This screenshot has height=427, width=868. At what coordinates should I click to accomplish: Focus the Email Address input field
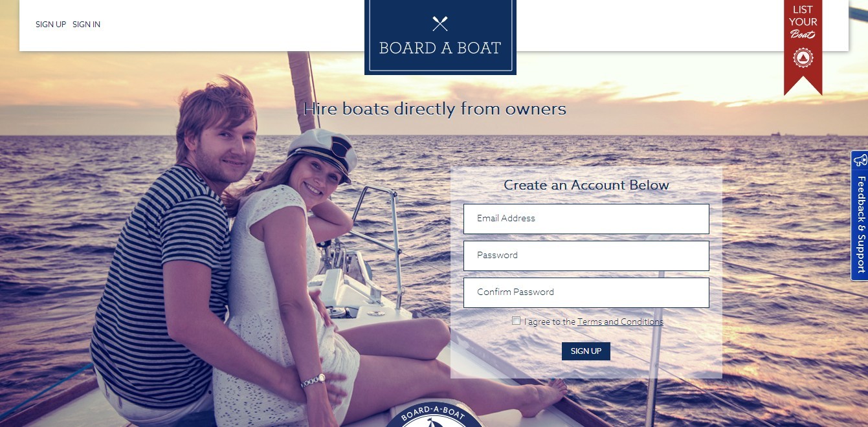coord(586,219)
